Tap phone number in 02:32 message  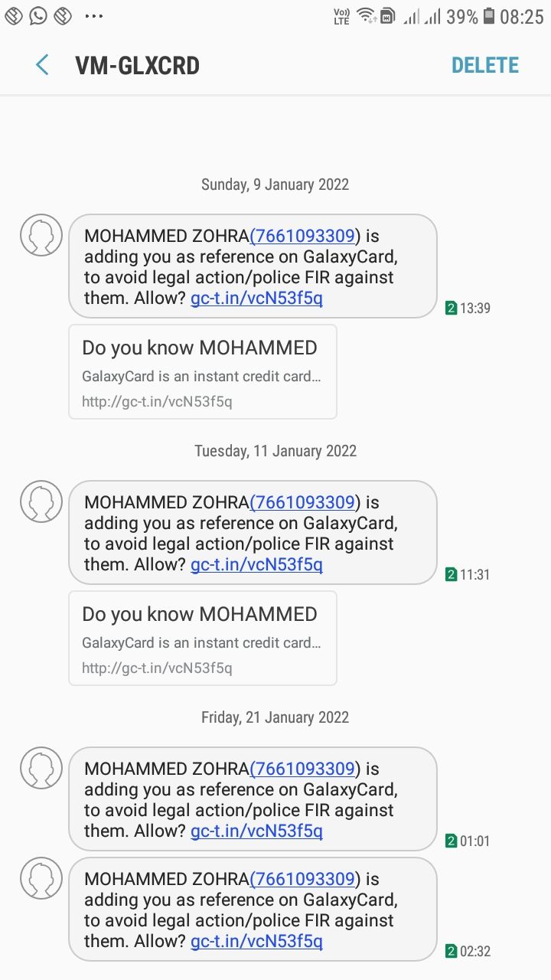pos(305,879)
